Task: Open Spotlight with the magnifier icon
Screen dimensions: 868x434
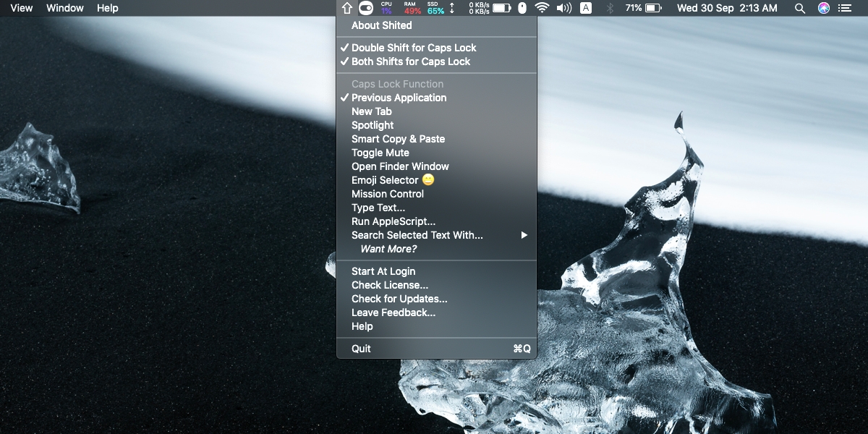Action: point(800,9)
